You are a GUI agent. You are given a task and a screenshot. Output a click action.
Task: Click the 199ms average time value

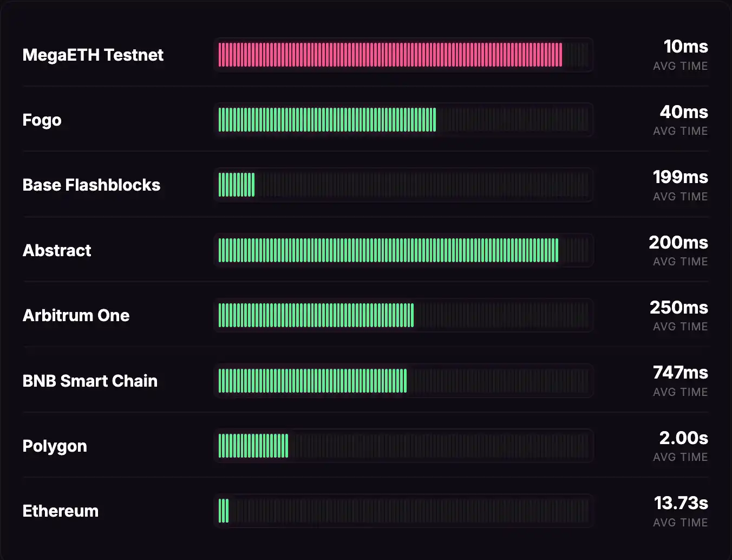pyautogui.click(x=680, y=177)
